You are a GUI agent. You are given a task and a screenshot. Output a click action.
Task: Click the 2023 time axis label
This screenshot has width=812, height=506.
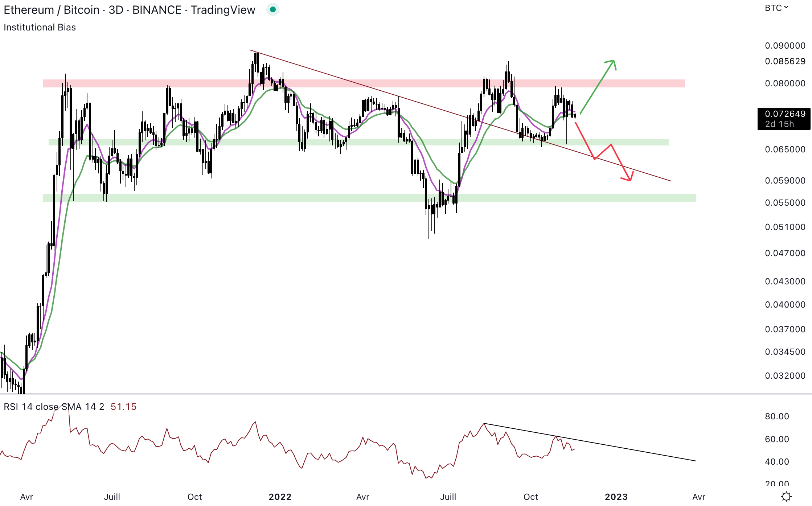pos(616,497)
